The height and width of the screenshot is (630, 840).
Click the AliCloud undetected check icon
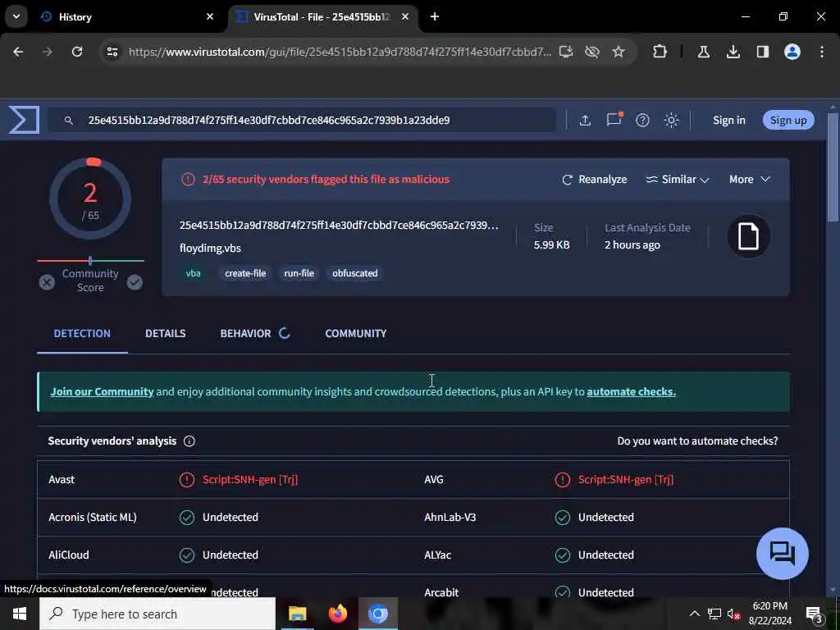[187, 555]
